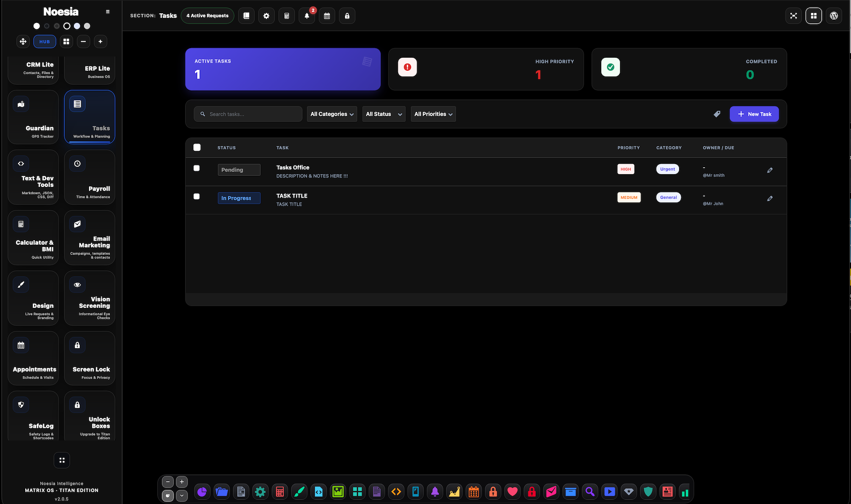Open the Payroll module in the sidebar

tap(89, 177)
